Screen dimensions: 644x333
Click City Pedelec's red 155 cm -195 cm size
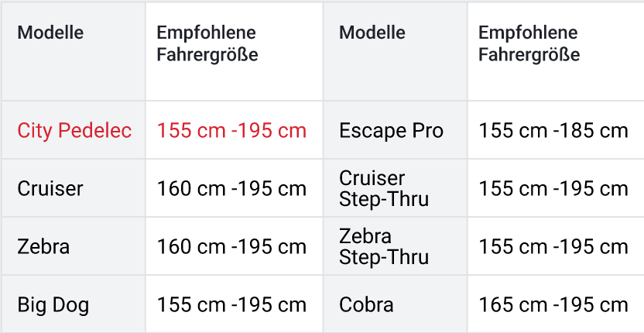[231, 130]
